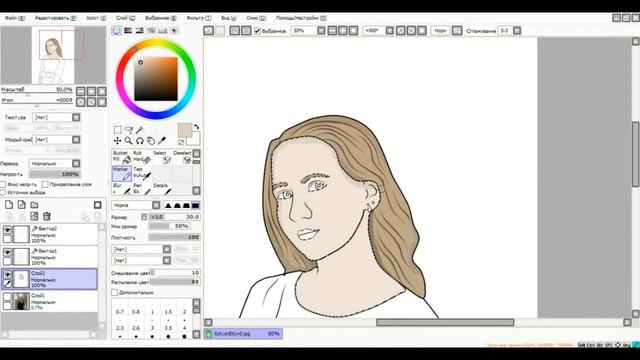Image resolution: width=640 pixels, height=360 pixels.
Task: Open the Вид menu
Action: coord(229,18)
